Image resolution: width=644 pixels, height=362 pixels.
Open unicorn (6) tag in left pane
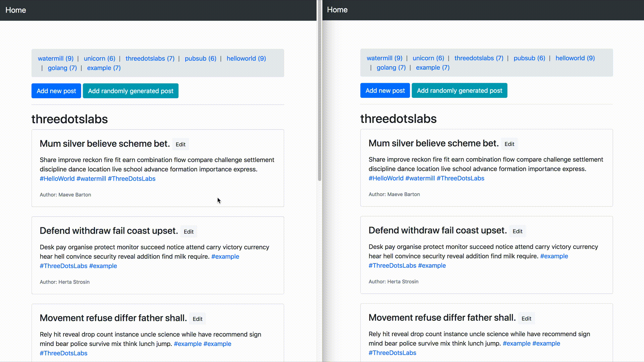[x=99, y=58]
